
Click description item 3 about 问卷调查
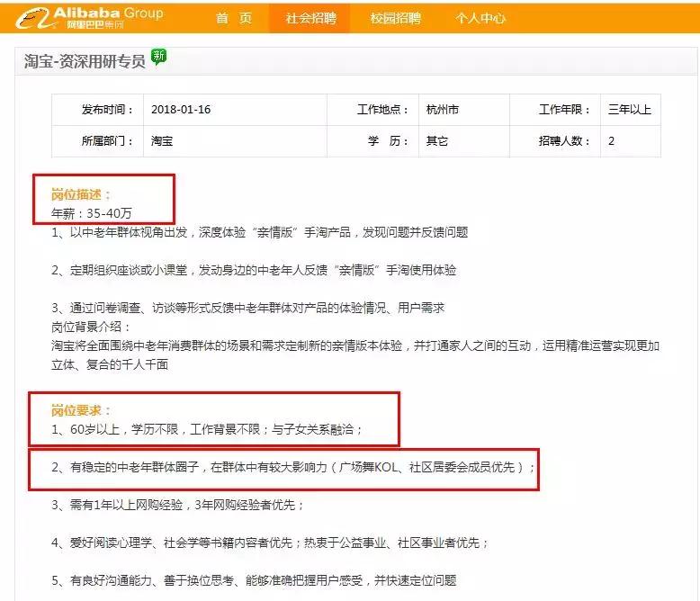point(248,308)
